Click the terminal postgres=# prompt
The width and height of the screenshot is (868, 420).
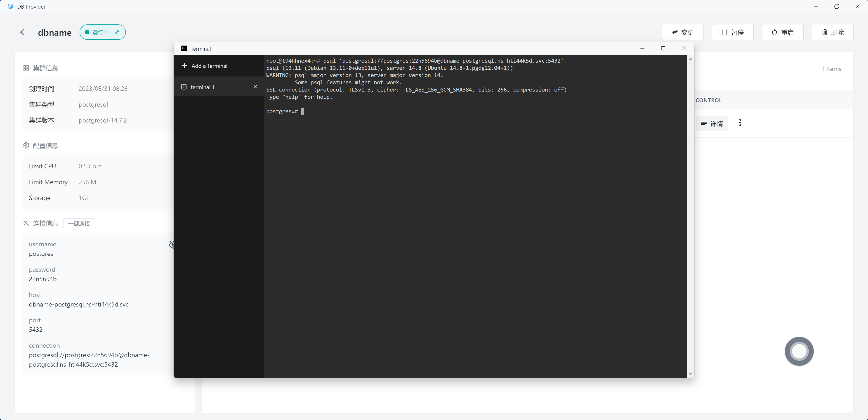(282, 111)
